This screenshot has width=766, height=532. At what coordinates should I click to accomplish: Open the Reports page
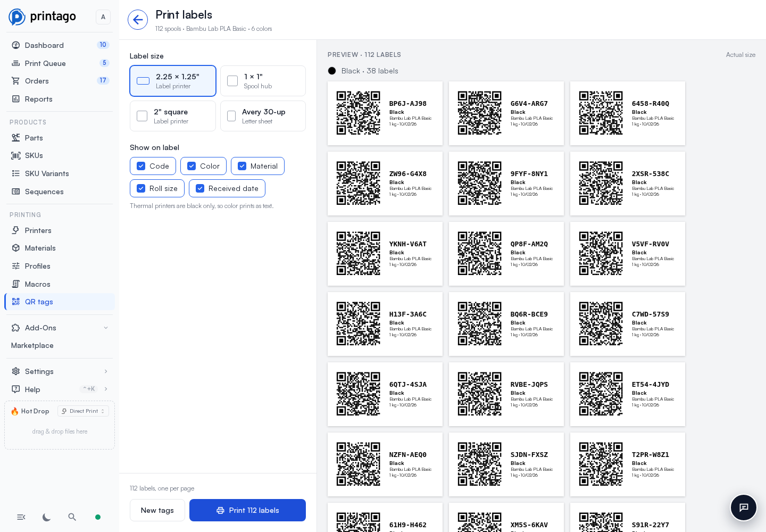coord(60,99)
